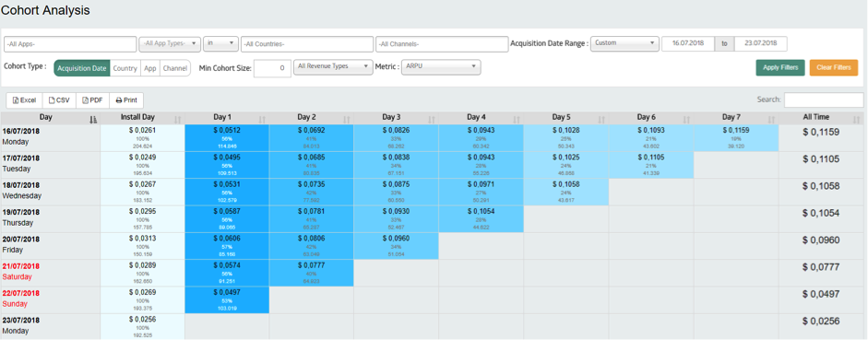Open the Custom date range dropdown
The image size is (868, 340).
624,43
